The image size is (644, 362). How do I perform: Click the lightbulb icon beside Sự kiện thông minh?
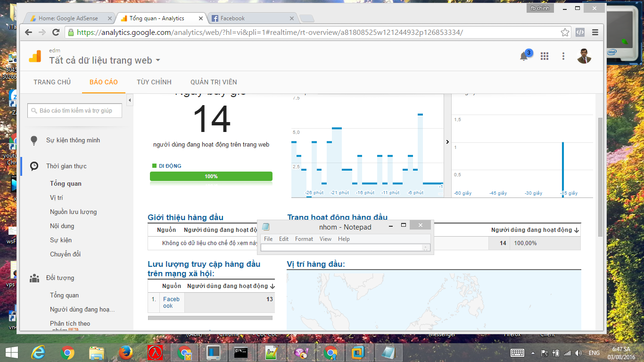point(34,140)
